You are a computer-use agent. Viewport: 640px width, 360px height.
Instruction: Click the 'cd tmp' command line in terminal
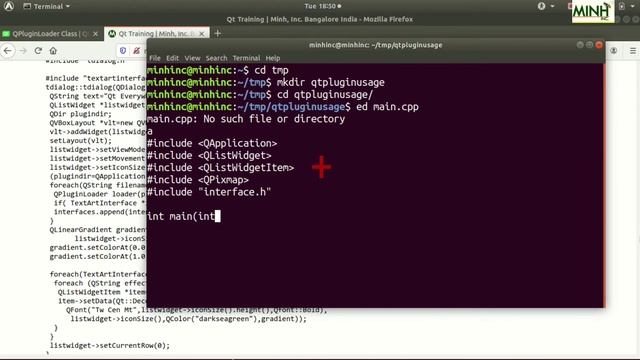218,70
